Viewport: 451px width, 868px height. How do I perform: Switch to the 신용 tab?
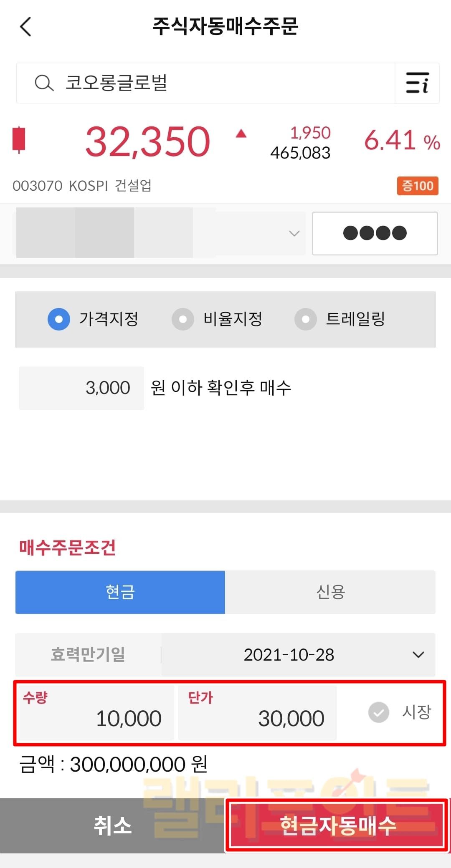[330, 592]
